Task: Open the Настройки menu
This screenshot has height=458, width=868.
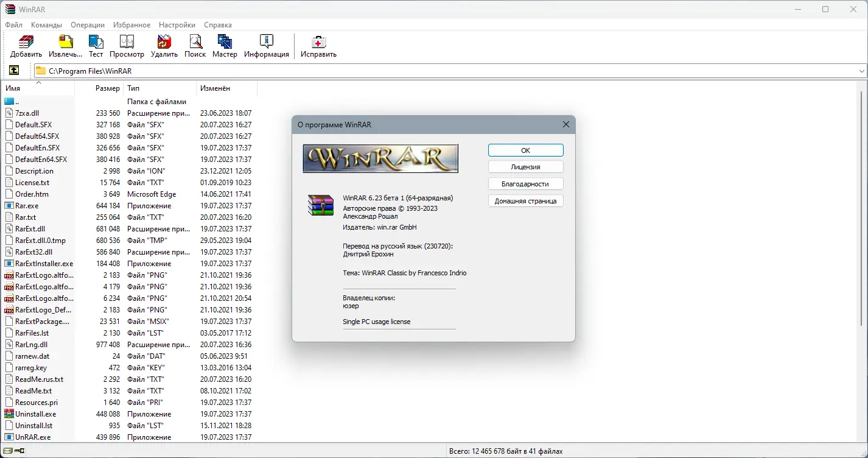Action: 177,25
